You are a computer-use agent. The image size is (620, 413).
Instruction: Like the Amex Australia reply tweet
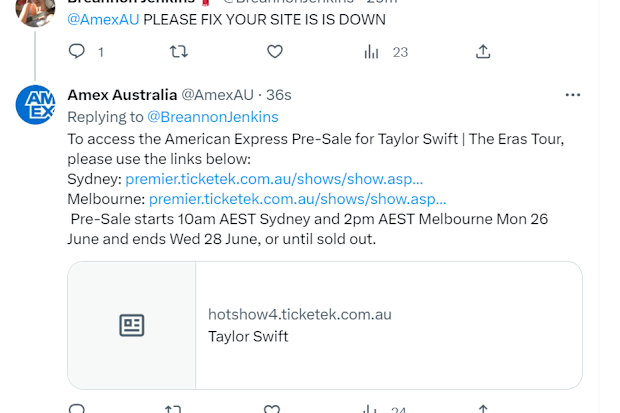click(272, 409)
